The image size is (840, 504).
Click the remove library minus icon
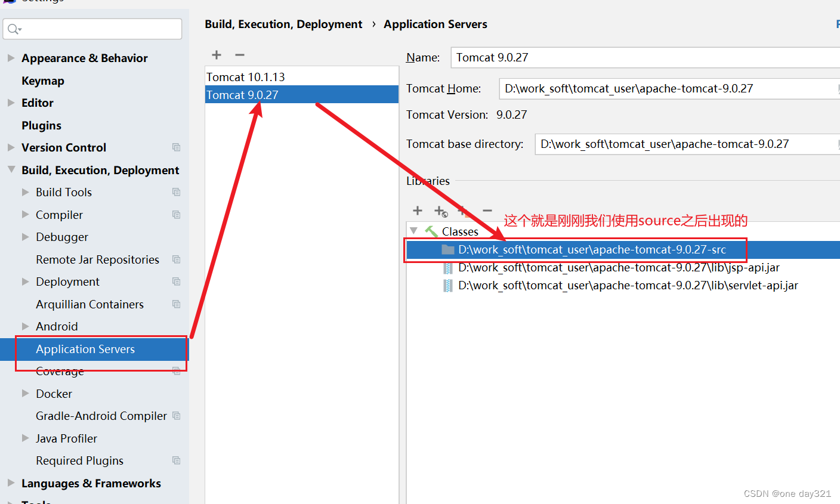[x=487, y=210]
